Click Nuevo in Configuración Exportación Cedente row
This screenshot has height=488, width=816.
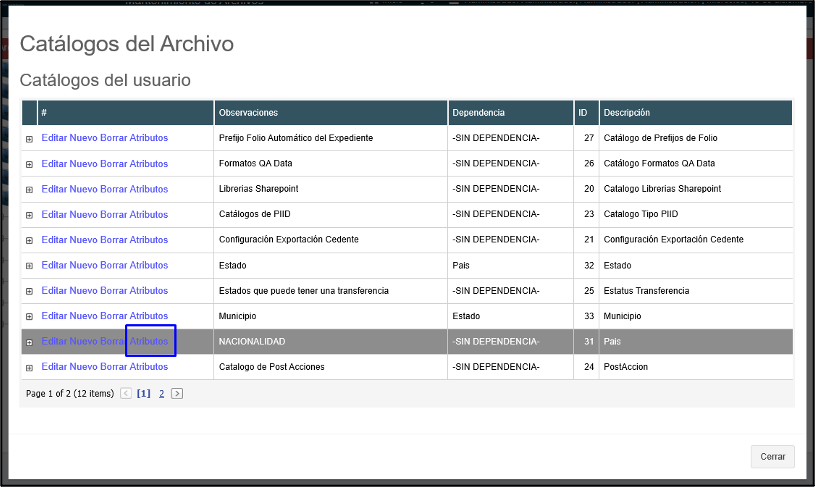83,240
